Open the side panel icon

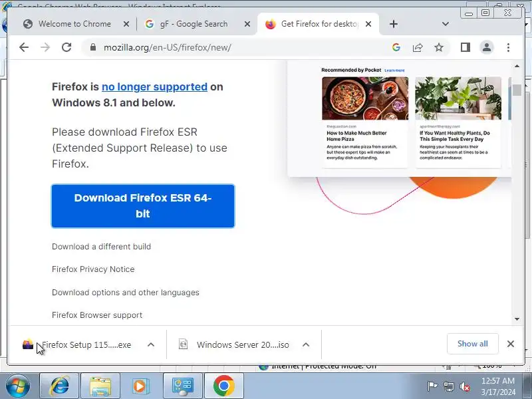tap(465, 47)
